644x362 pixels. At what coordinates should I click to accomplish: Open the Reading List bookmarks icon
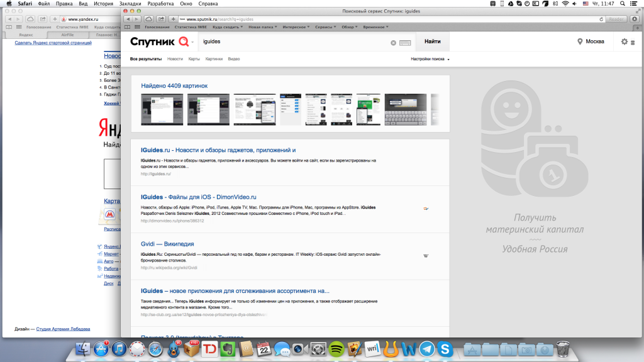tap(127, 27)
